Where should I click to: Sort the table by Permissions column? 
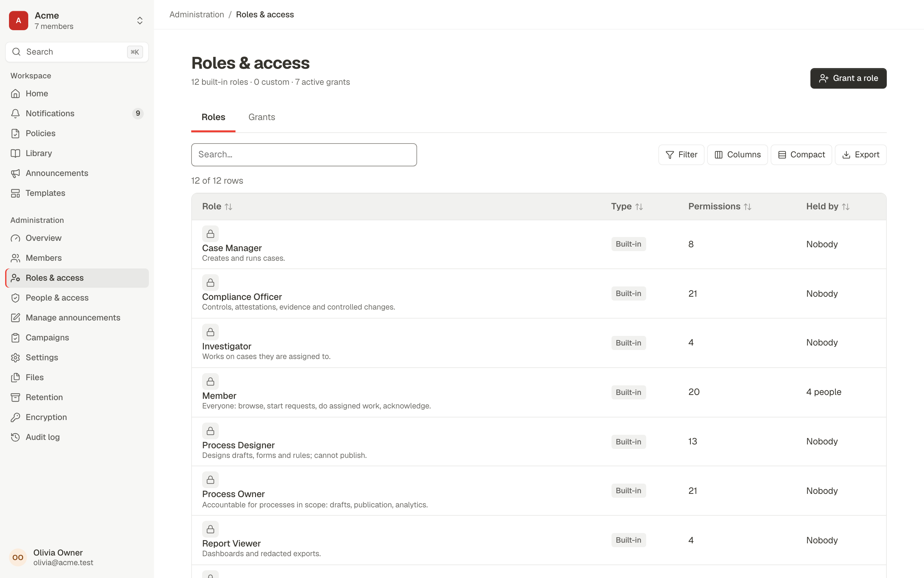[x=720, y=206]
